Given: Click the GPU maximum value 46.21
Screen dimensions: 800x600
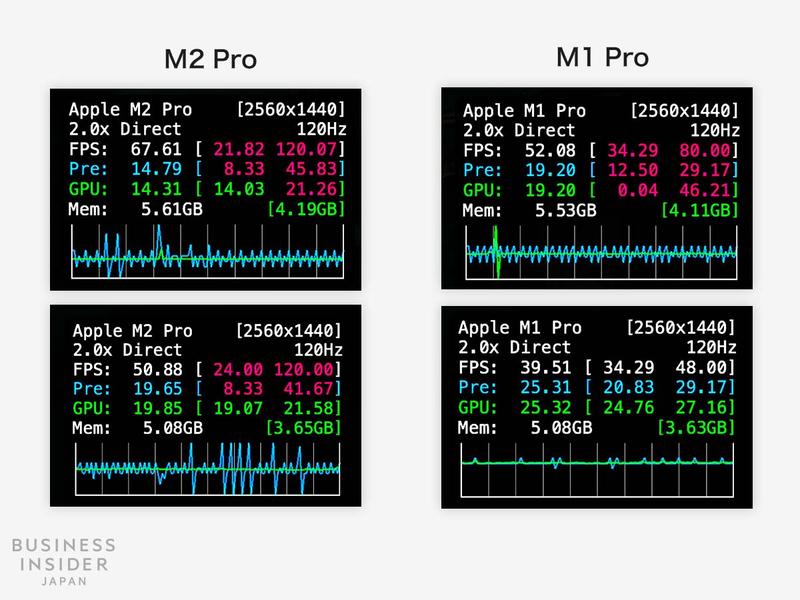Looking at the screenshot, I should pyautogui.click(x=705, y=190).
